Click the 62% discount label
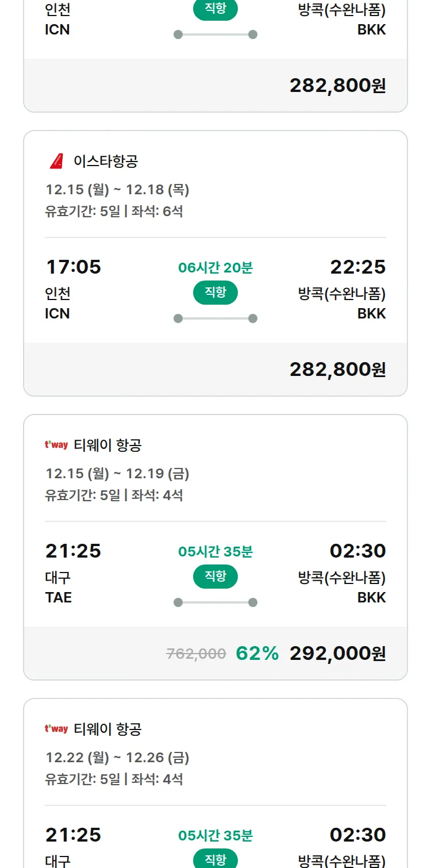This screenshot has height=868, width=431. click(257, 653)
